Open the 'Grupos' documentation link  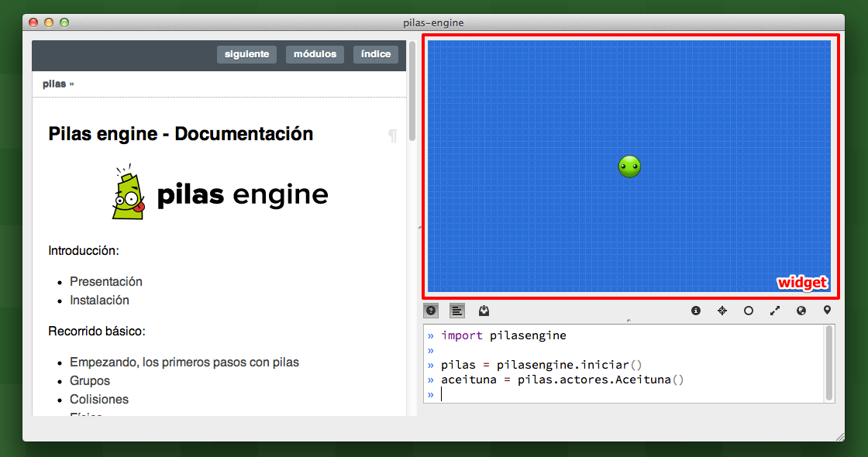click(x=90, y=380)
